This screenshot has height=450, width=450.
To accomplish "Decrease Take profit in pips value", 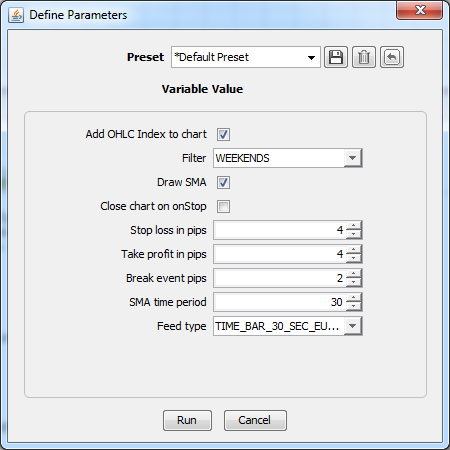I will click(x=354, y=258).
